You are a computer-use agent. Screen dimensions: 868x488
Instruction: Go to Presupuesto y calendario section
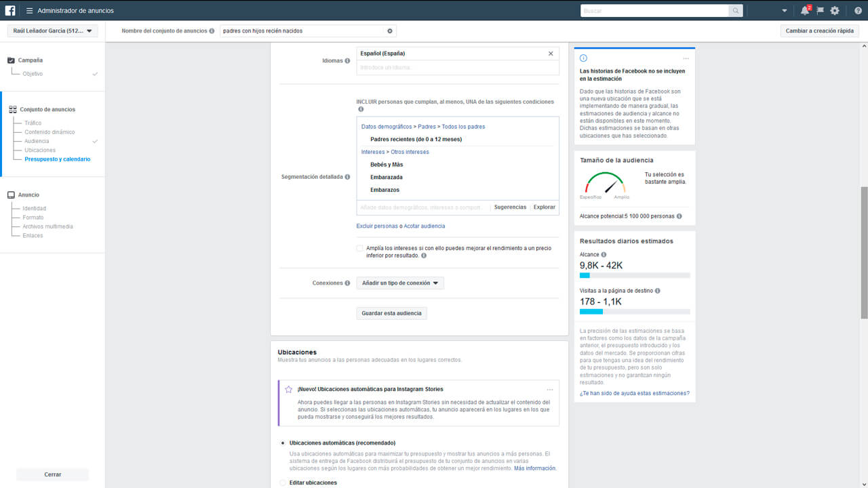coord(57,159)
